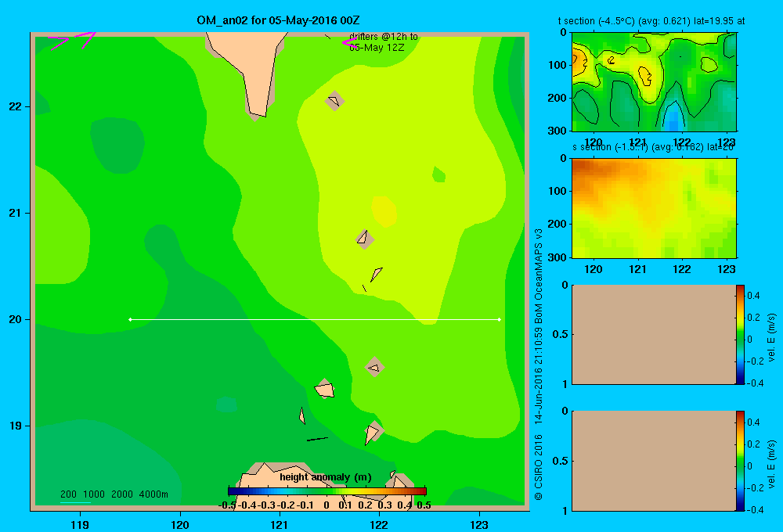
Task: Click latitude label 20 on the map axis
Action: (x=16, y=319)
